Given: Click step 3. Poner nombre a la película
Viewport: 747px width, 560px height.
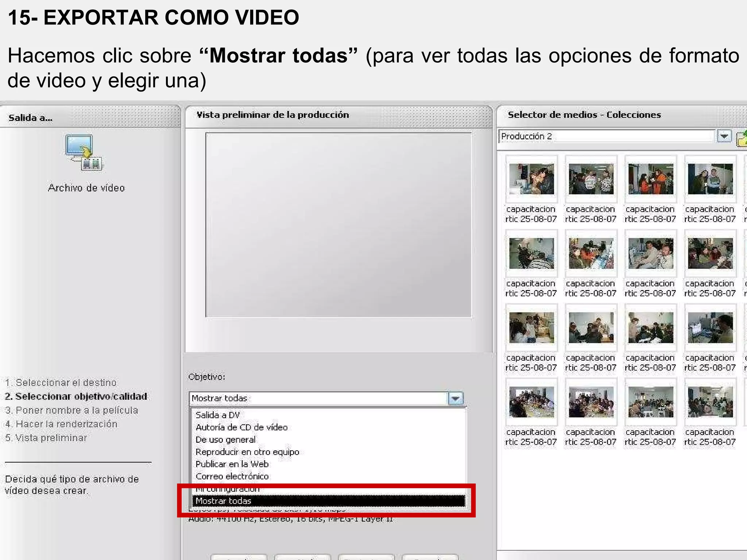Looking at the screenshot, I should tap(71, 410).
